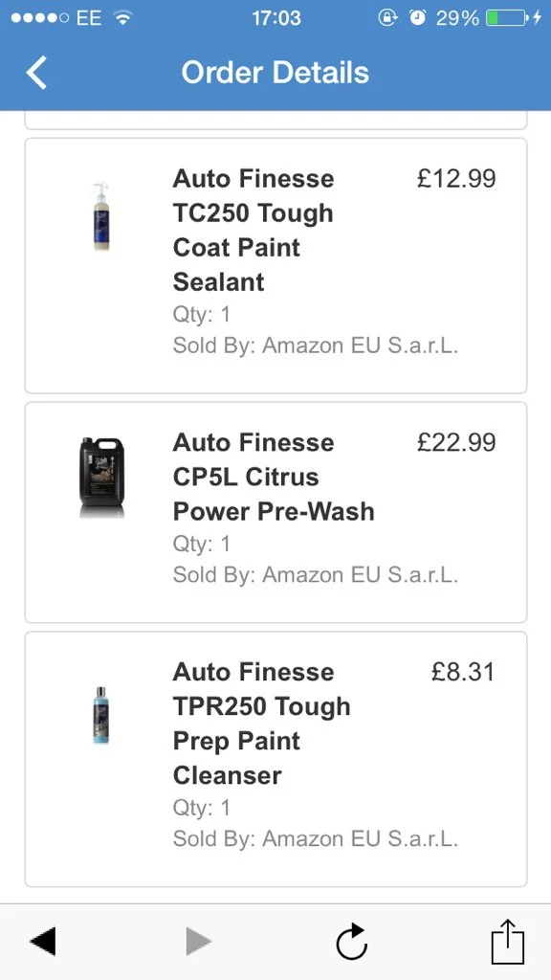The image size is (551, 980).
Task: Tap the £12.99 price
Action: (456, 179)
